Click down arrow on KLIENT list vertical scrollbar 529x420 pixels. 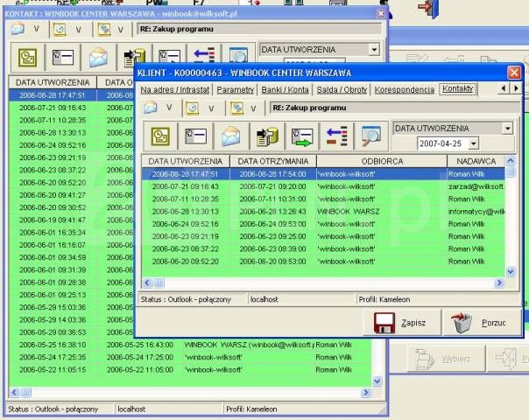click(x=511, y=272)
